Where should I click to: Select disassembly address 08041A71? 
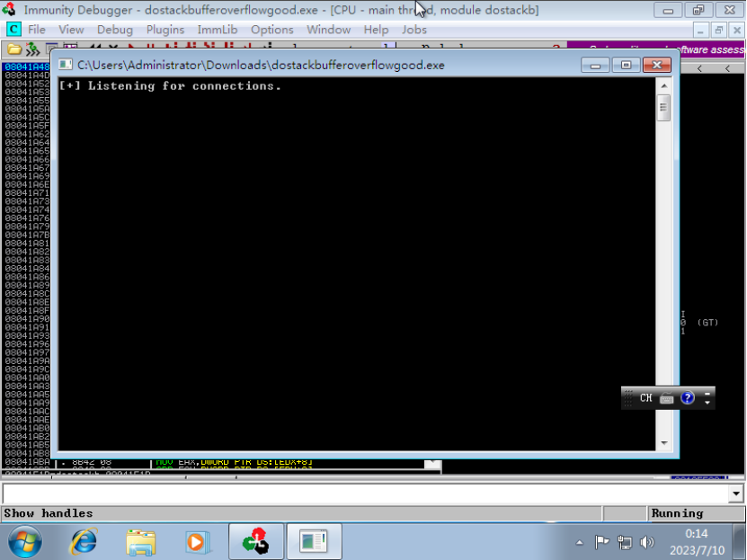tap(27, 193)
